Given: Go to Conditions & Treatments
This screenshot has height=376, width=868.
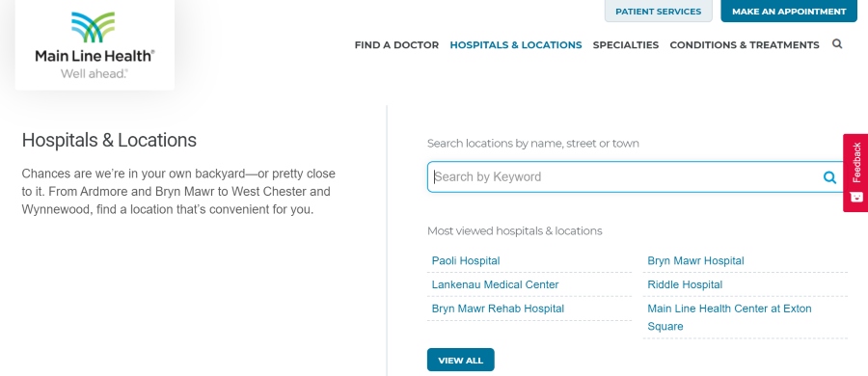Looking at the screenshot, I should point(744,45).
